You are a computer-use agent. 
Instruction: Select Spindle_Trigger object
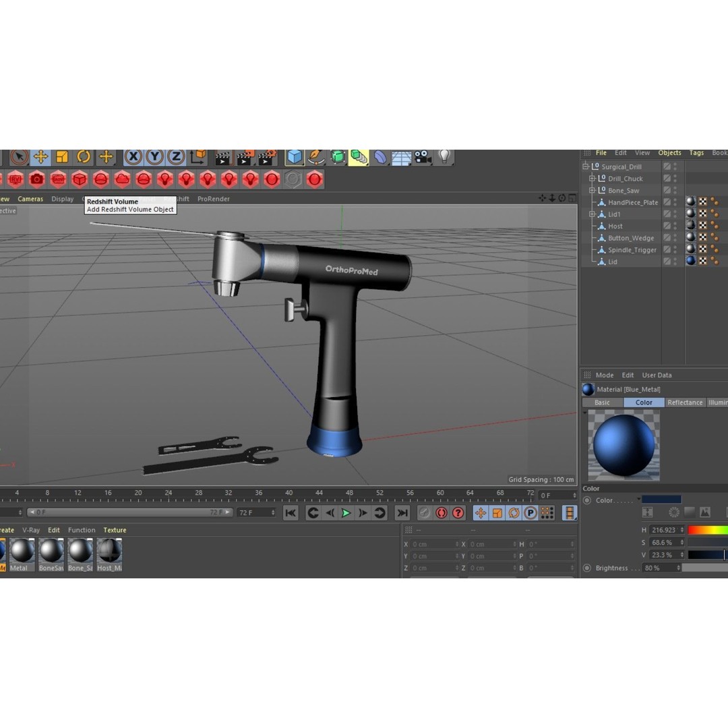pyautogui.click(x=632, y=250)
